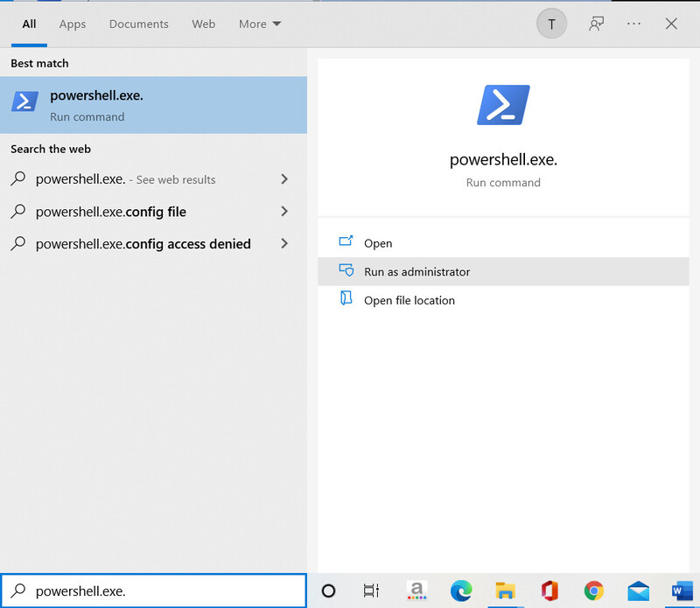
Task: Click the Run as administrator shield icon
Action: (x=346, y=270)
